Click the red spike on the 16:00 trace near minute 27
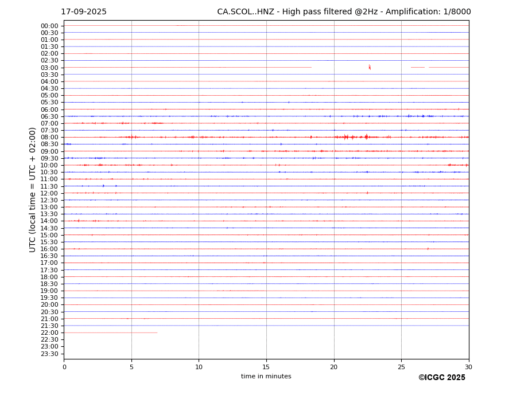Viewport: 532px width, 399px height. point(428,249)
